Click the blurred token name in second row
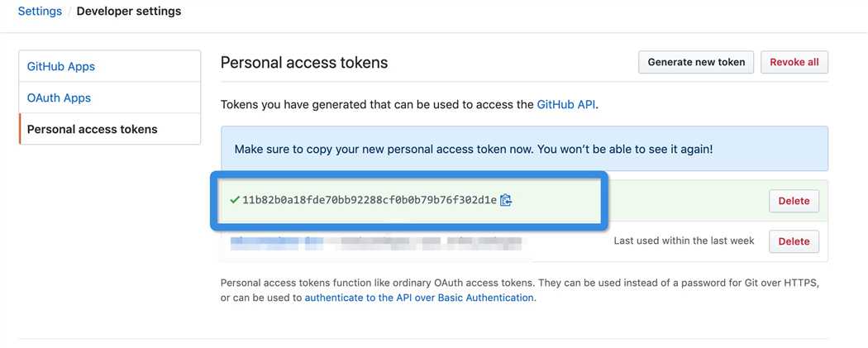The width and height of the screenshot is (868, 348). [376, 241]
